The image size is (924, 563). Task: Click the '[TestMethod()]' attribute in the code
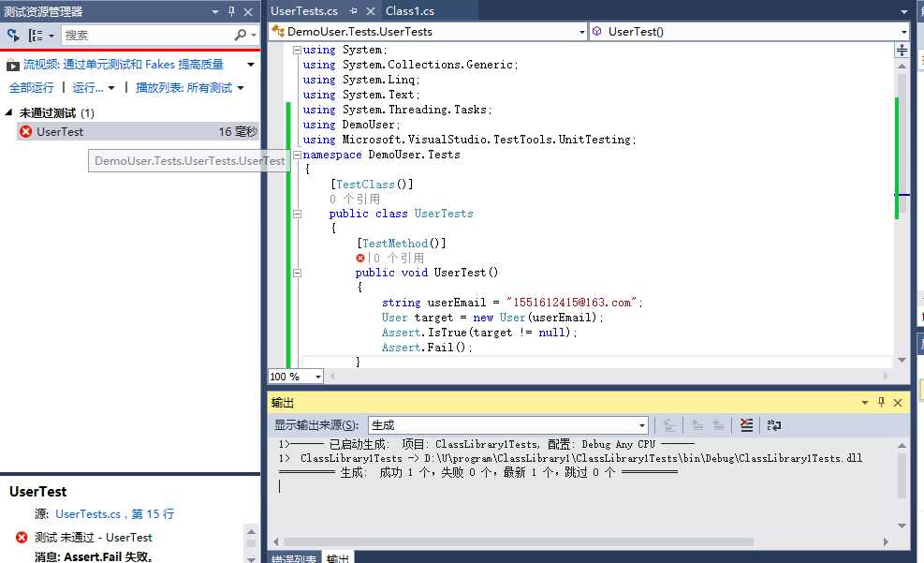tap(402, 243)
